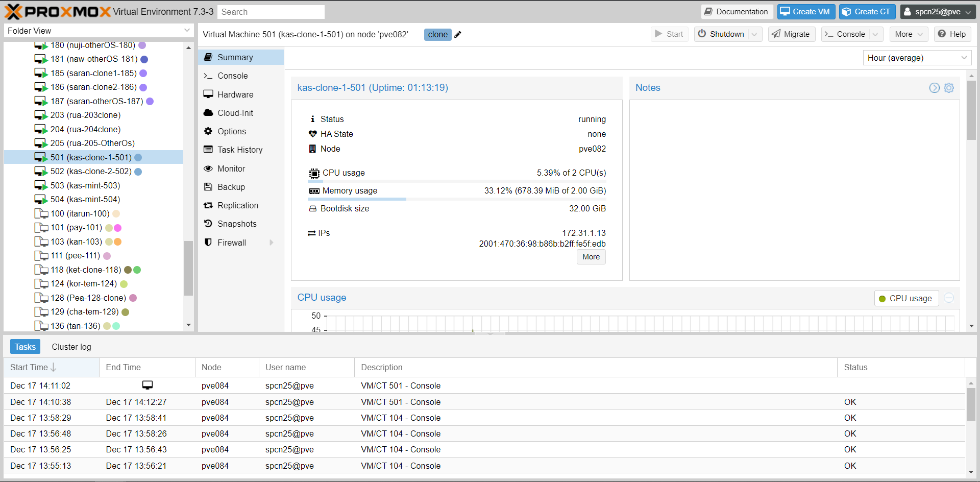Image resolution: width=980 pixels, height=482 pixels.
Task: Open the Console panel for VM 501
Action: (232, 76)
